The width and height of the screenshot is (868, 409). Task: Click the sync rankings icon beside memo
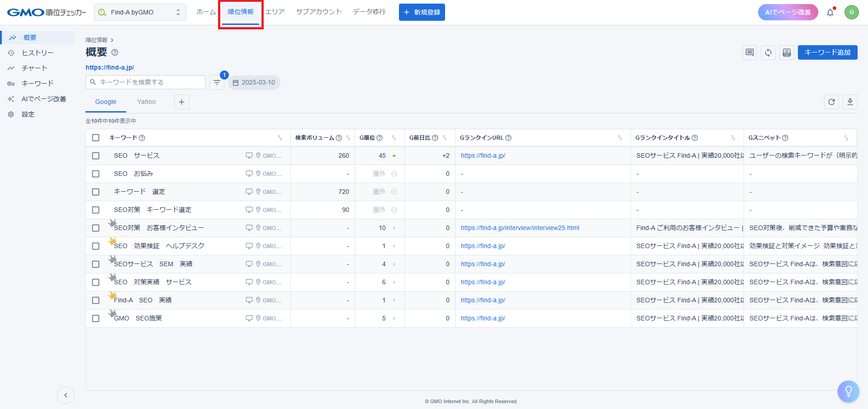coord(768,52)
